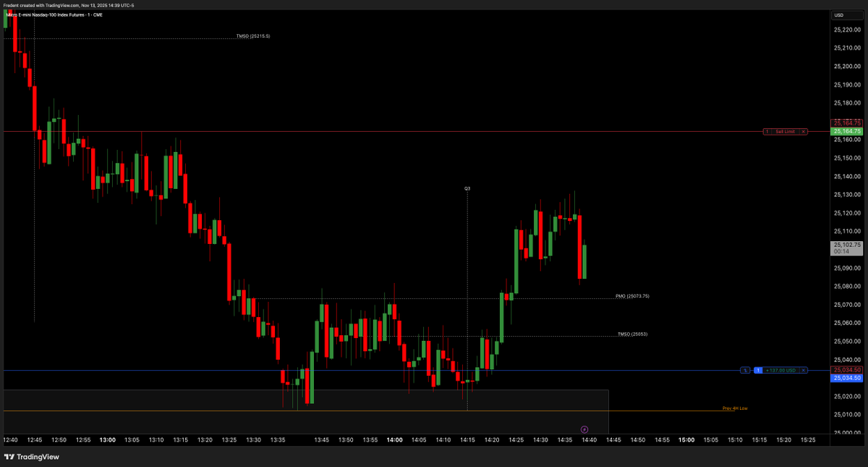This screenshot has height=467, width=868.
Task: Close the open position with its X
Action: pyautogui.click(x=804, y=371)
